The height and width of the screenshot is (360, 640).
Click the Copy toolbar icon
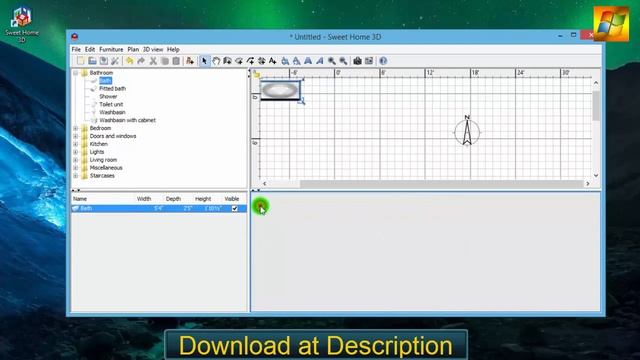point(164,61)
